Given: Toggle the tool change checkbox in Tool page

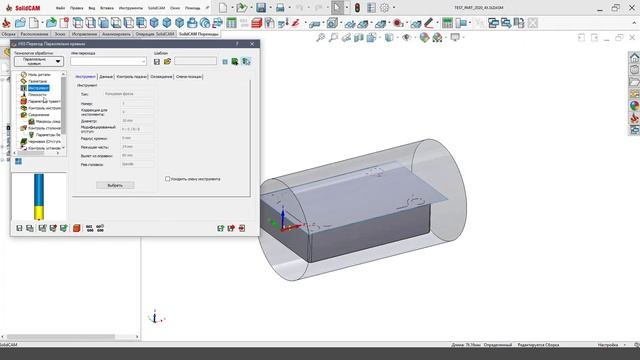Looking at the screenshot, I should point(167,179).
